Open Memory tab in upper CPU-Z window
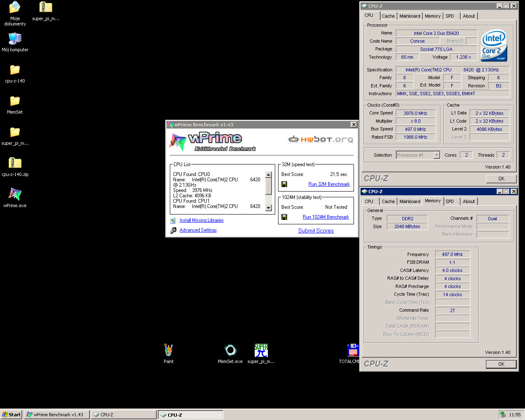 (x=433, y=16)
